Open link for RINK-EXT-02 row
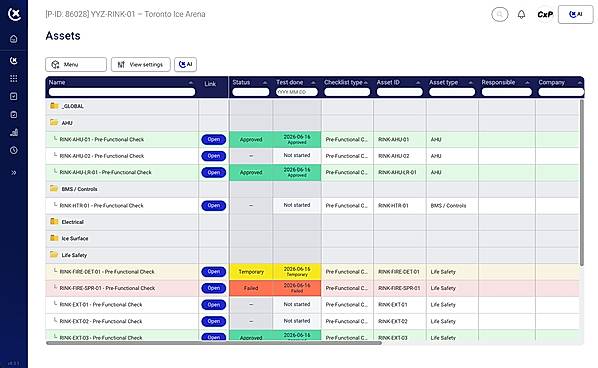Image resolution: width=598 pixels, height=368 pixels. coord(214,321)
